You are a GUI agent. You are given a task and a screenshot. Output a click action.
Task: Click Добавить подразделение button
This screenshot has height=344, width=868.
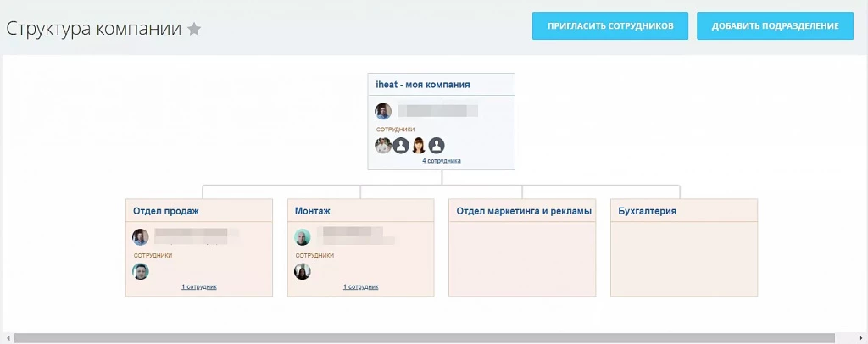pos(775,26)
